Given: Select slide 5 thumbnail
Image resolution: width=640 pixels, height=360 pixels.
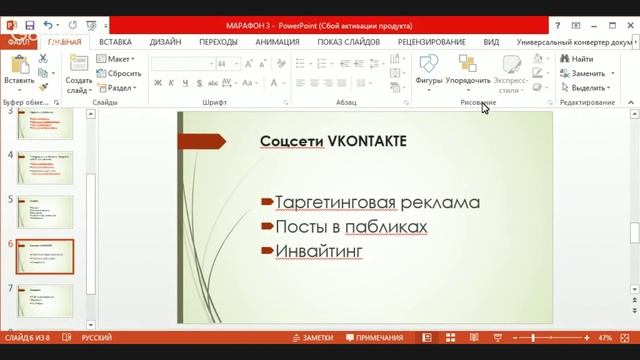Looking at the screenshot, I should click(x=45, y=212).
